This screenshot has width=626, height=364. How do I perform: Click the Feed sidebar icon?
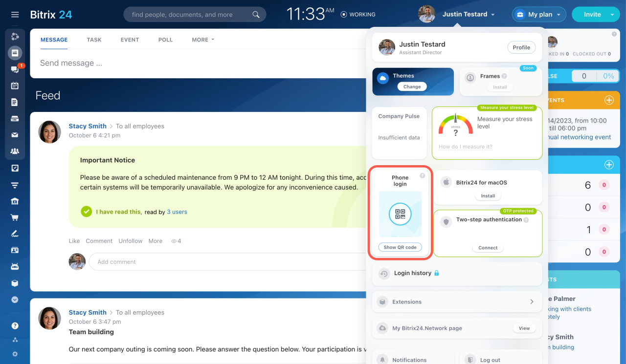(x=15, y=53)
